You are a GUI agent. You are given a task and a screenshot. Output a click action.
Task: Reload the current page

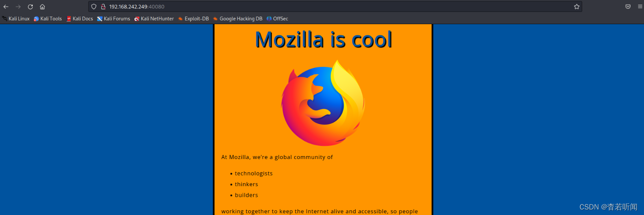pos(31,7)
